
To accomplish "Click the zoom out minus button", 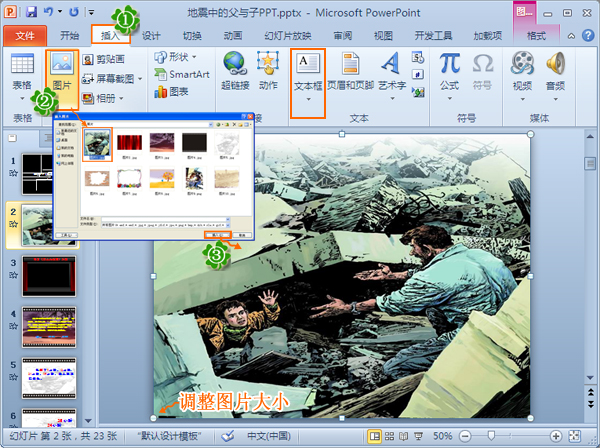I will 465,436.
